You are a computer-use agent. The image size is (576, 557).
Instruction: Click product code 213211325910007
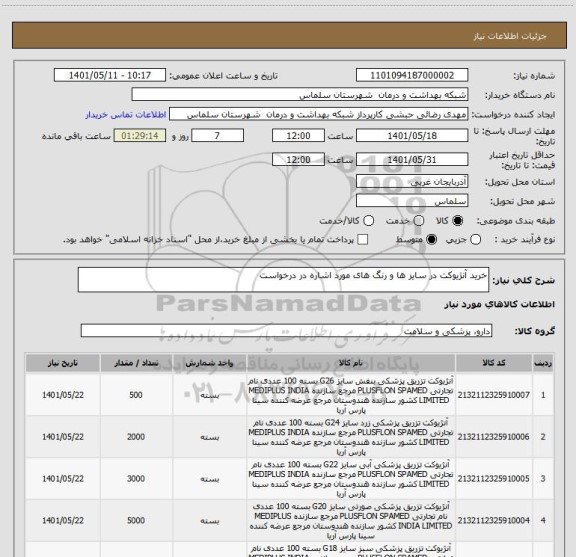pos(493,395)
